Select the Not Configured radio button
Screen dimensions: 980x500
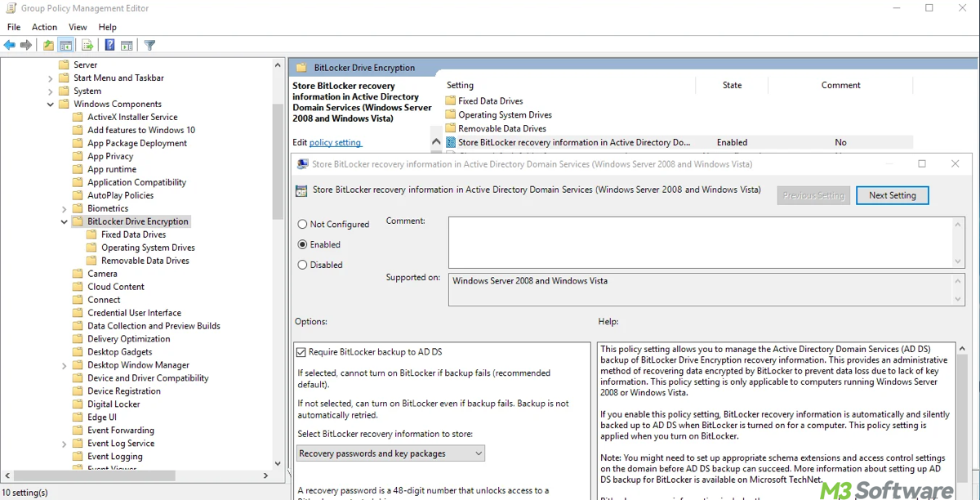click(303, 224)
